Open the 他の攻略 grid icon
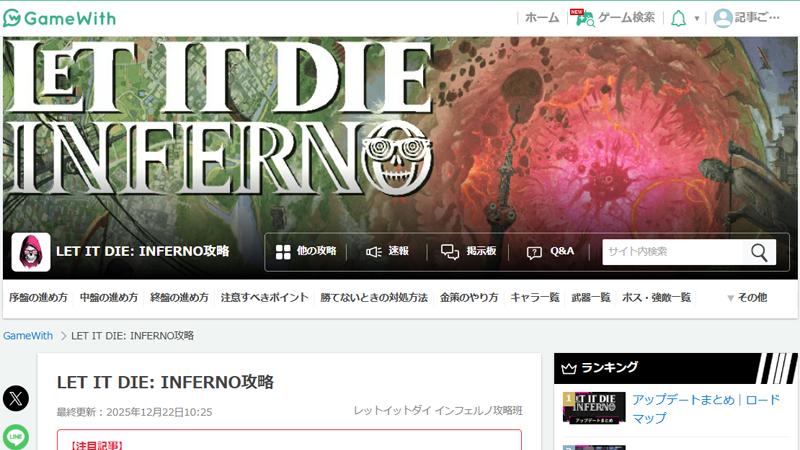This screenshot has height=450, width=800. 283,252
